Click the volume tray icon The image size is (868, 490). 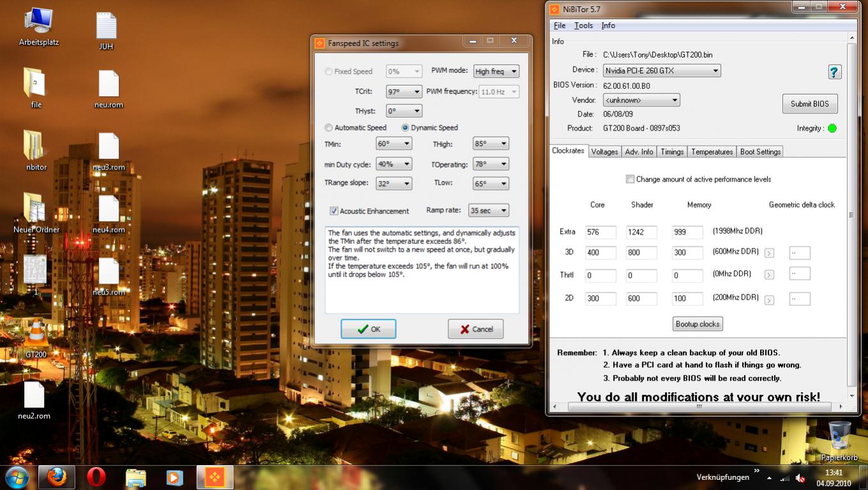click(x=801, y=478)
